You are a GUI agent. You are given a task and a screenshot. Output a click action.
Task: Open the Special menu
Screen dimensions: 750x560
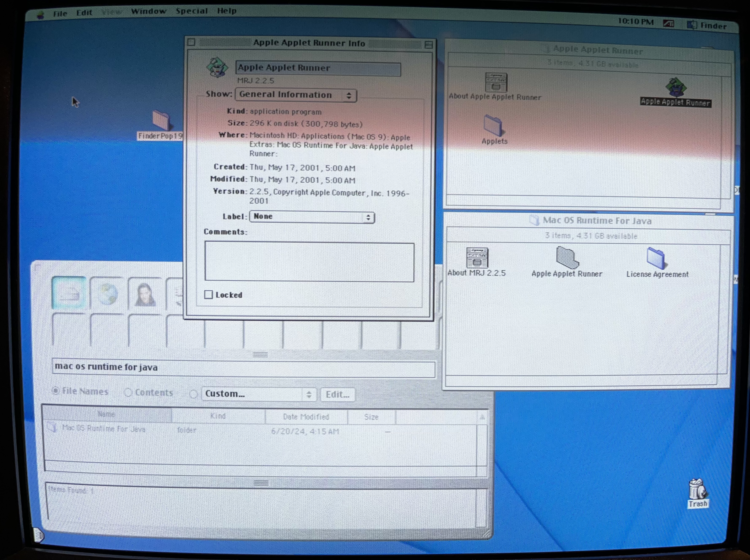191,11
